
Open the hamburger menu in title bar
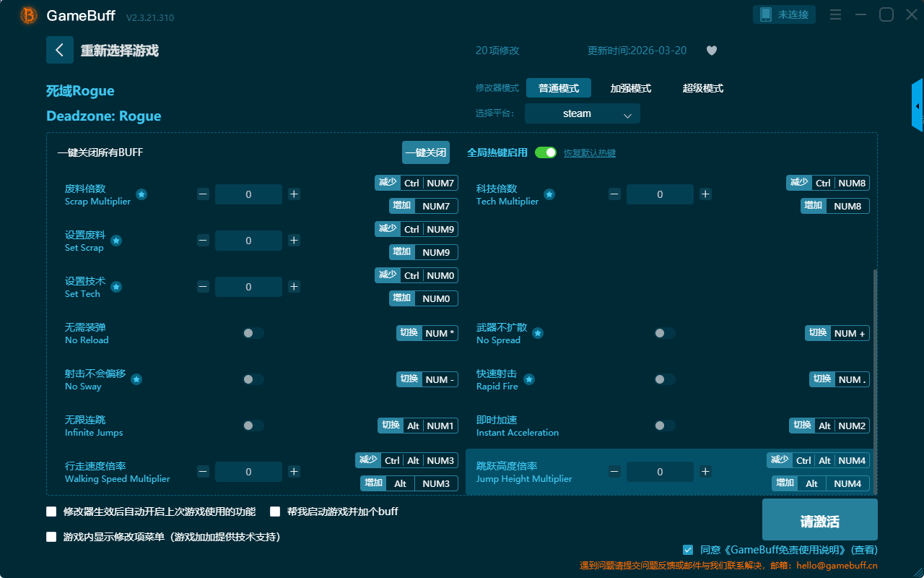[x=835, y=14]
